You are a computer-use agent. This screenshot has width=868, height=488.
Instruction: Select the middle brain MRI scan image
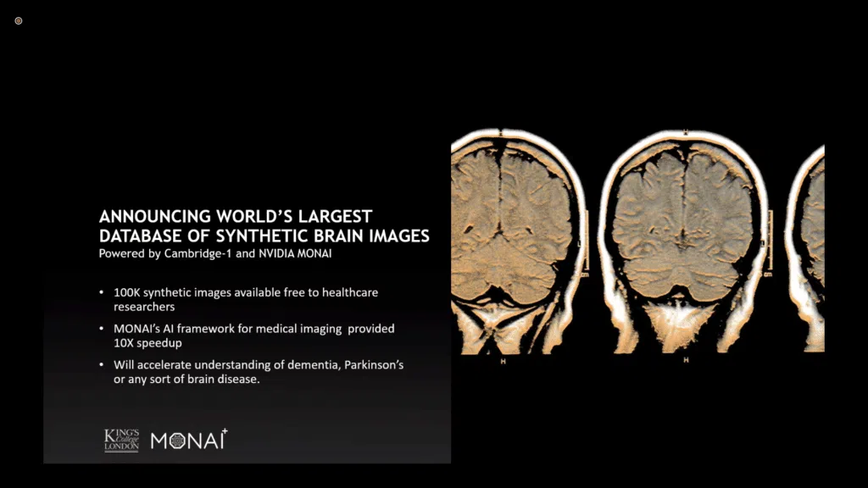683,241
